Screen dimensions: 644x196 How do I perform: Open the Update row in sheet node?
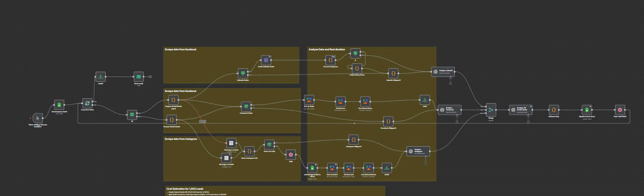pyautogui.click(x=586, y=110)
